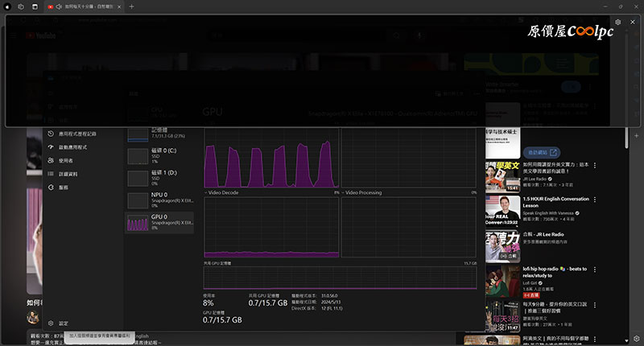Open the browser profile icon
The image size is (644, 346).
point(7,6)
